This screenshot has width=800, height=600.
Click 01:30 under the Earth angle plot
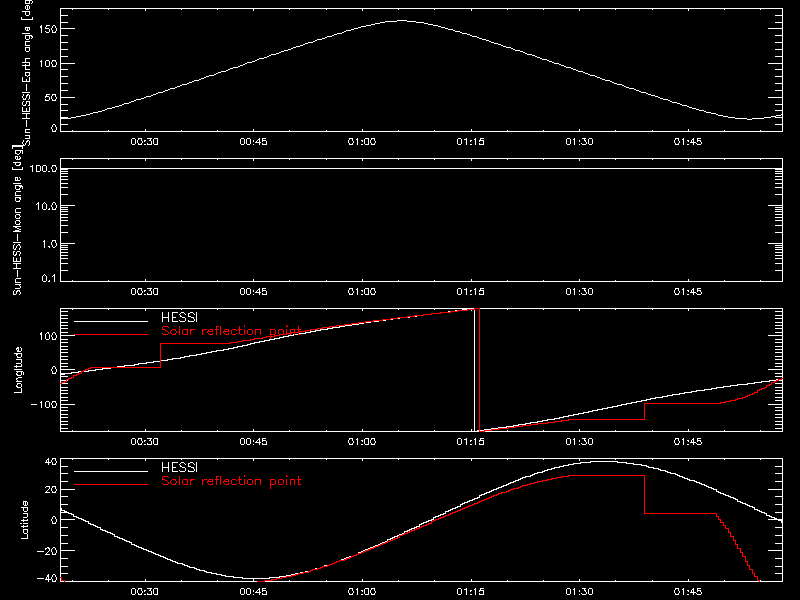click(579, 142)
